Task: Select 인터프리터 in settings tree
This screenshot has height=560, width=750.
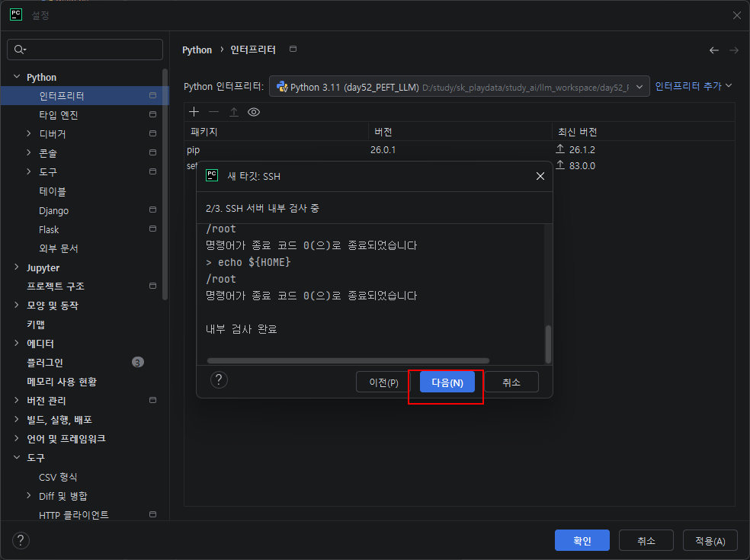Action: click(85, 96)
